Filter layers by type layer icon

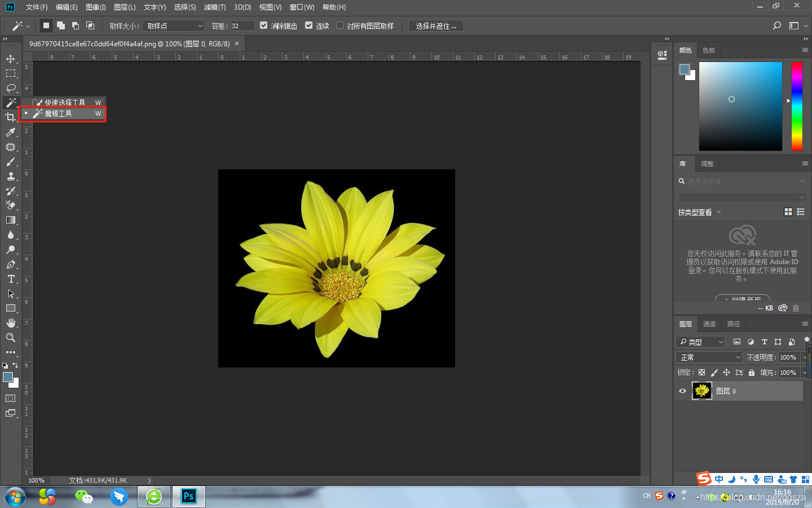(764, 341)
